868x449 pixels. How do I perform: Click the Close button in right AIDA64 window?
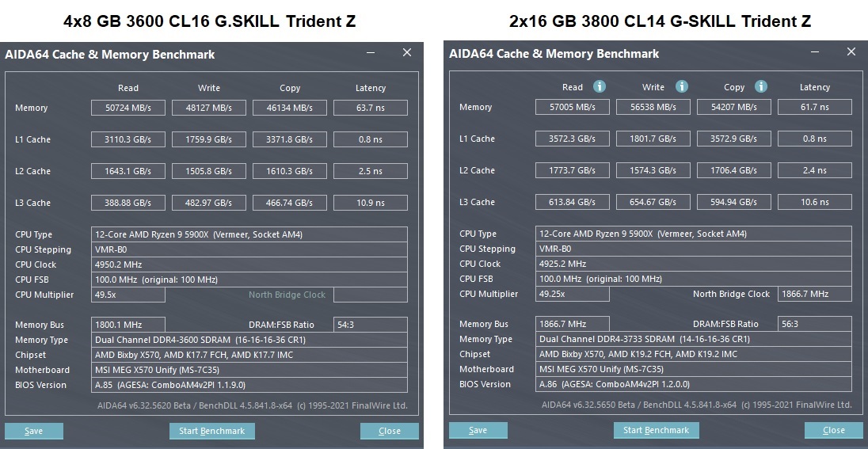coord(833,430)
